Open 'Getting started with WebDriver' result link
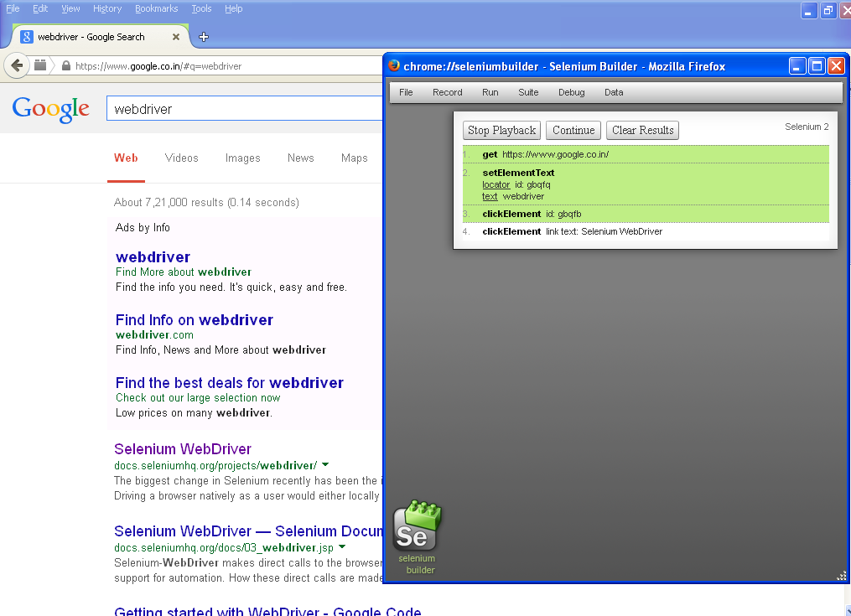 coord(267,611)
